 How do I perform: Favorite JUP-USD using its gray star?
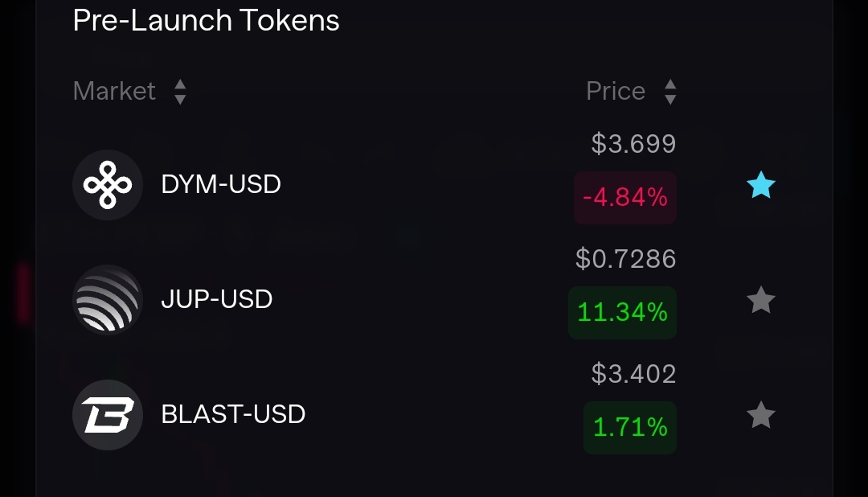[x=760, y=300]
